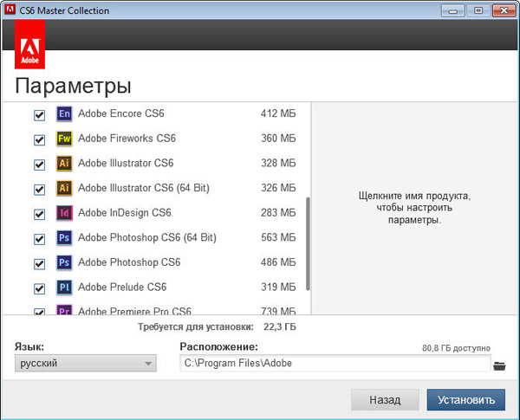The image size is (520, 420).
Task: Deselect the Adobe InDesign CS6 checkbox
Action: click(x=39, y=214)
